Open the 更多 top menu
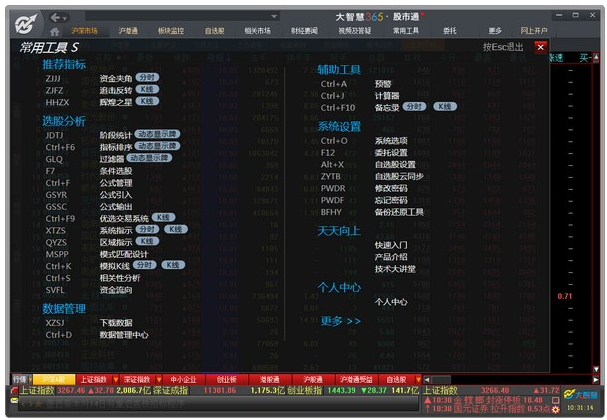The width and height of the screenshot is (607, 420). point(495,31)
